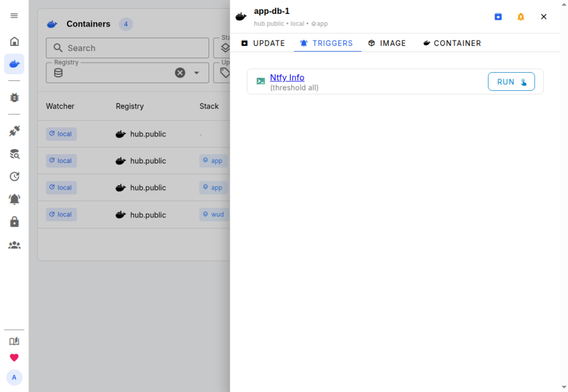Go to Home in sidebar
The height and width of the screenshot is (392, 568).
point(14,41)
